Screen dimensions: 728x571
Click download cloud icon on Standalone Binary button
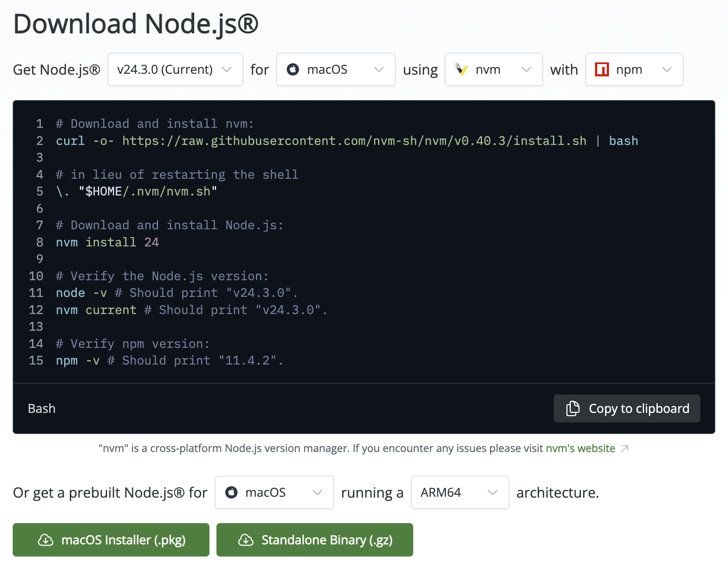(246, 540)
